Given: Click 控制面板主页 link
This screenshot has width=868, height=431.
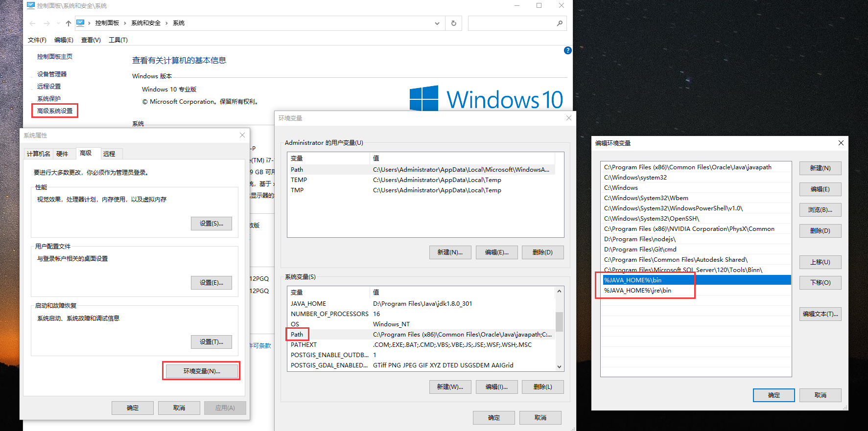Looking at the screenshot, I should pos(55,57).
